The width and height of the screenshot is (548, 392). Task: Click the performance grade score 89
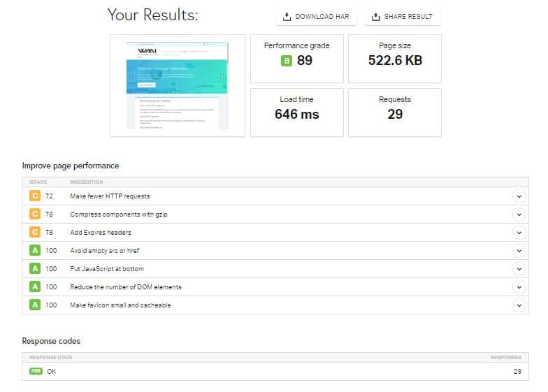coord(305,60)
